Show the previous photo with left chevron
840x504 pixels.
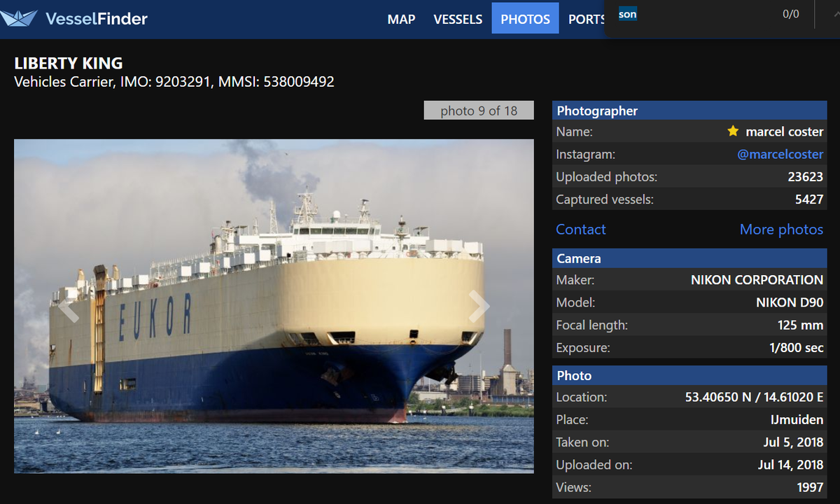(x=69, y=307)
